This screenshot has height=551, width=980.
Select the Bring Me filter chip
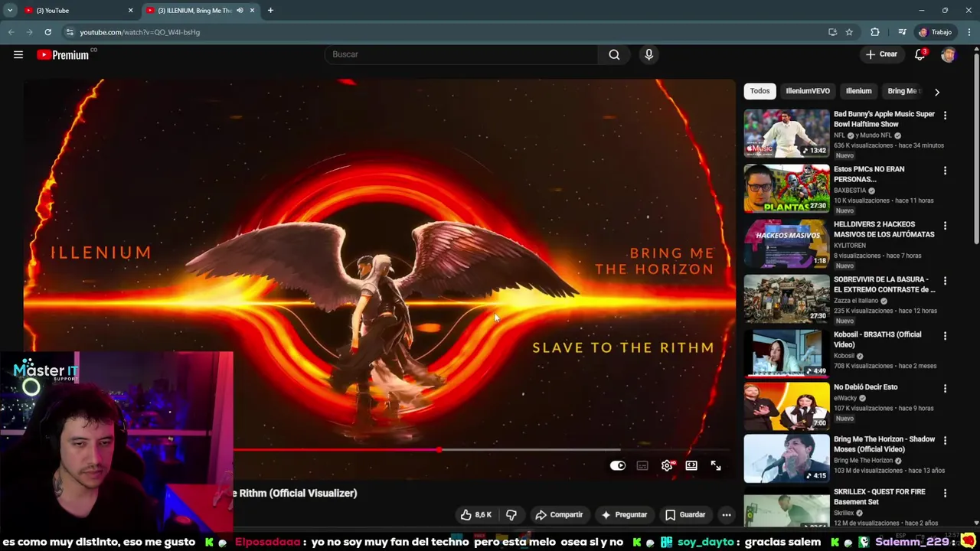[903, 91]
